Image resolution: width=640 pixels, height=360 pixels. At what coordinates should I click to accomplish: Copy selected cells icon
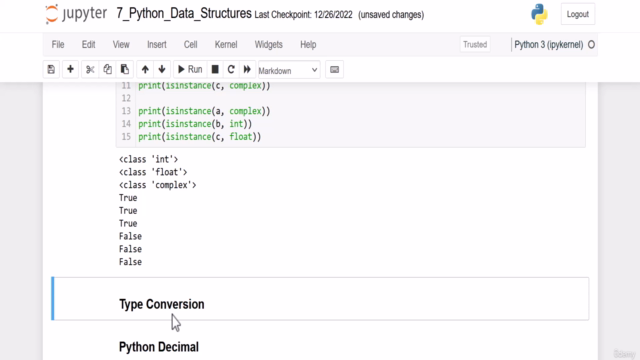[107, 69]
